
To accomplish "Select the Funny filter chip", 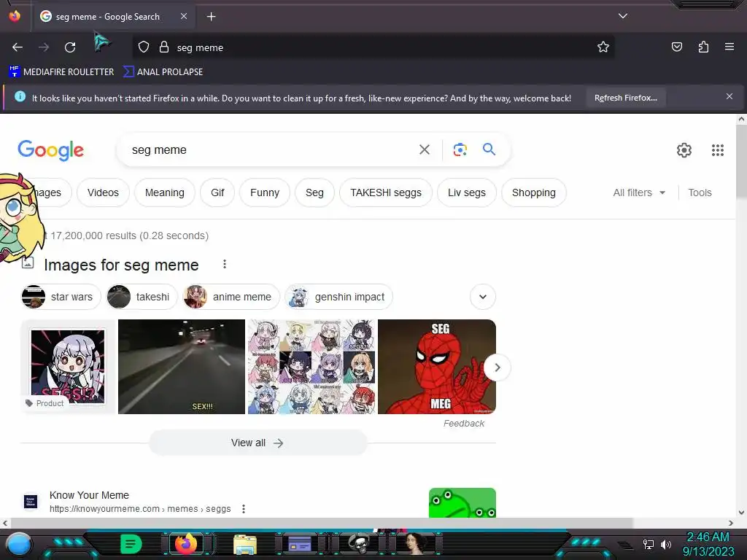I will coord(264,192).
